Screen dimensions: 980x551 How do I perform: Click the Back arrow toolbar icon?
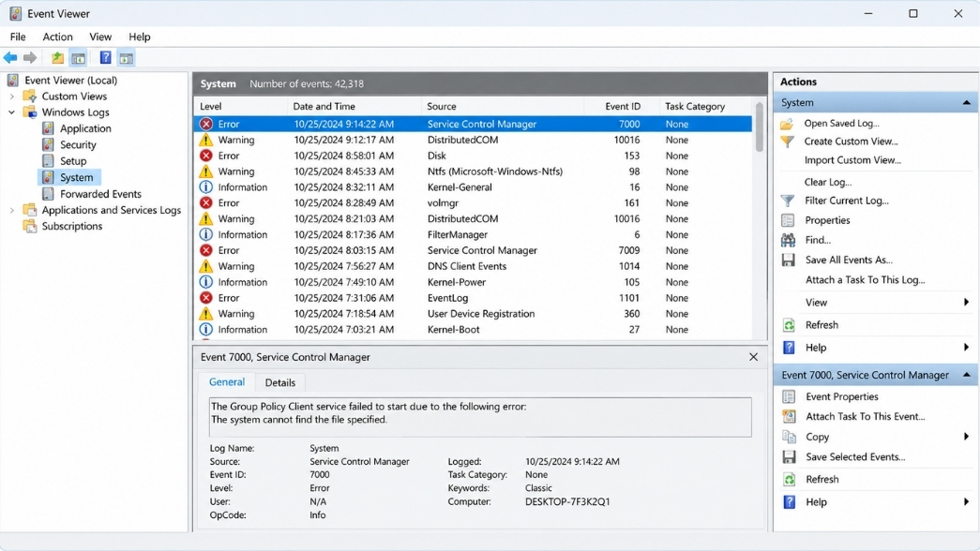pos(10,58)
